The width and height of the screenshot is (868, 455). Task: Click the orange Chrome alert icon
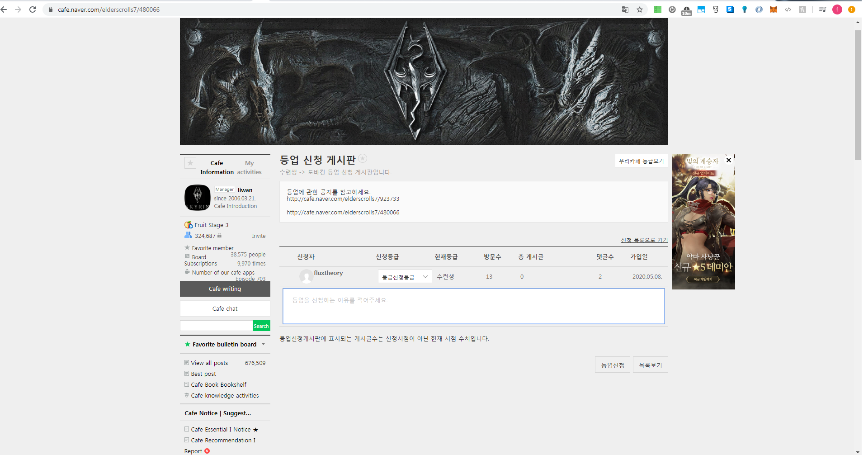pyautogui.click(x=852, y=9)
